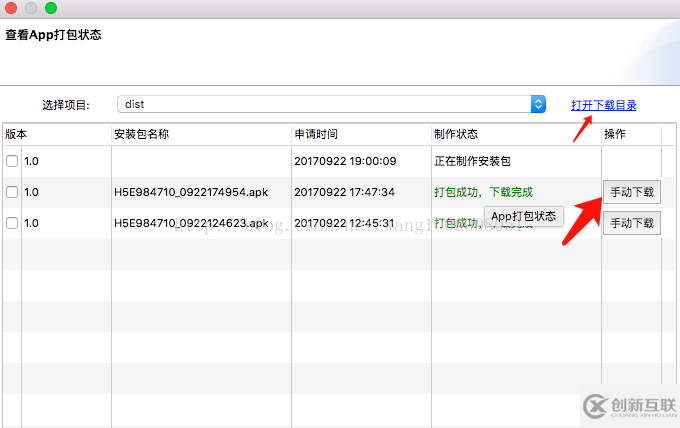The image size is (680, 428).
Task: Click 手动下载 for the 0922174954 apk
Action: click(631, 192)
